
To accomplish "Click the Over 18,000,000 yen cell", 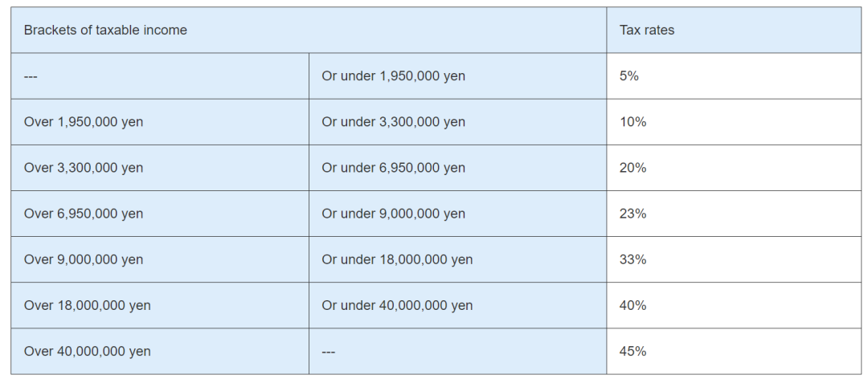I will tap(160, 306).
